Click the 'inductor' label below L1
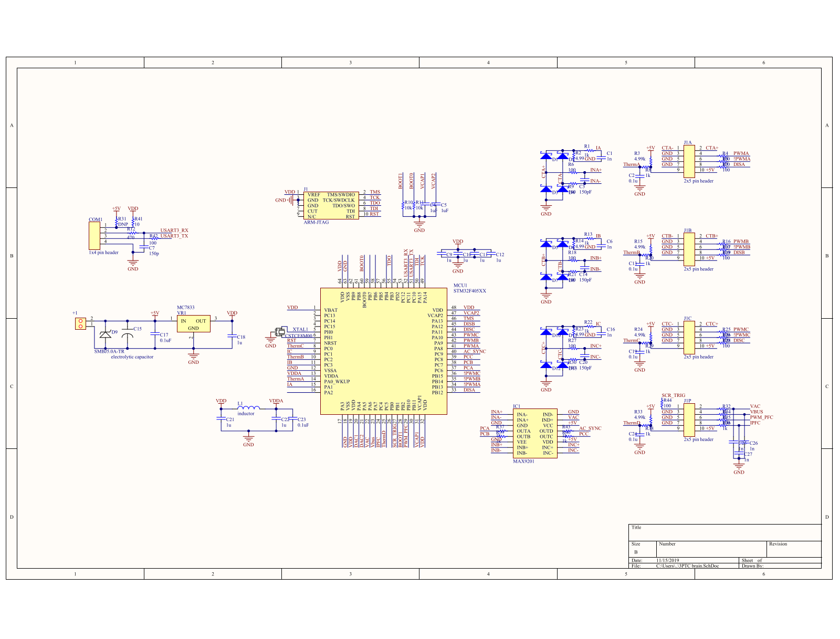The width and height of the screenshot is (840, 639). (x=246, y=414)
